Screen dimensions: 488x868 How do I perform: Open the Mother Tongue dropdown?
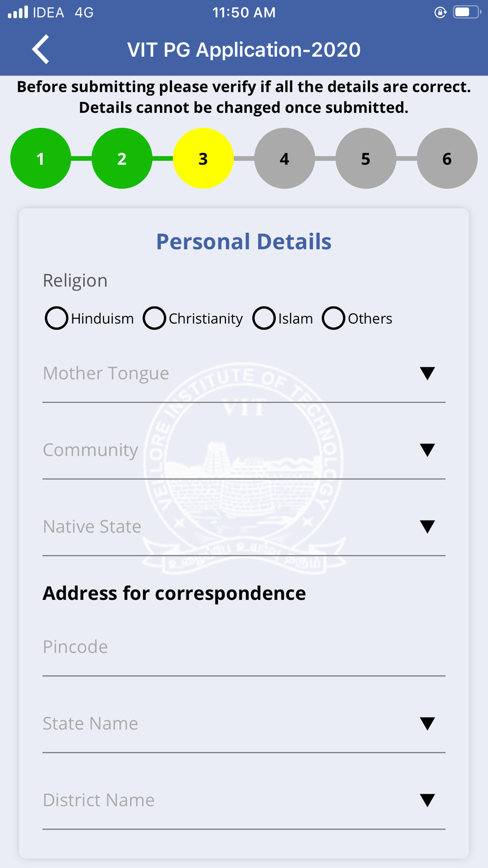pyautogui.click(x=427, y=373)
